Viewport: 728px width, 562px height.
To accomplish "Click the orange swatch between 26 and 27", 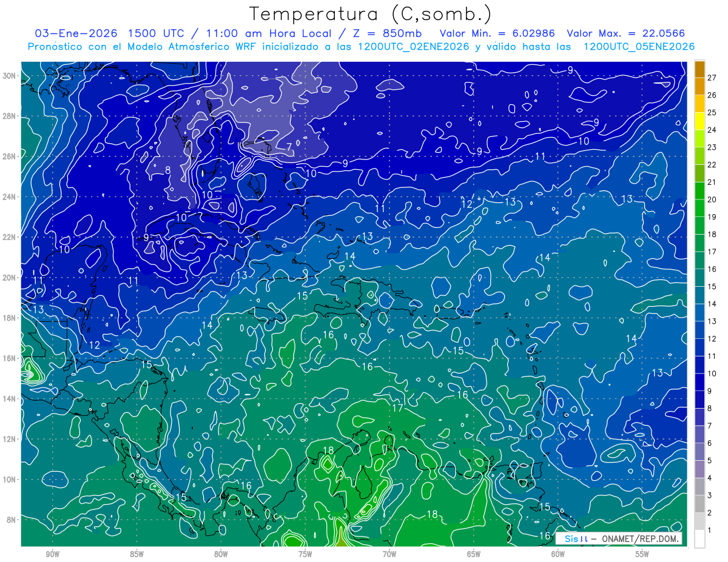I will tap(700, 86).
